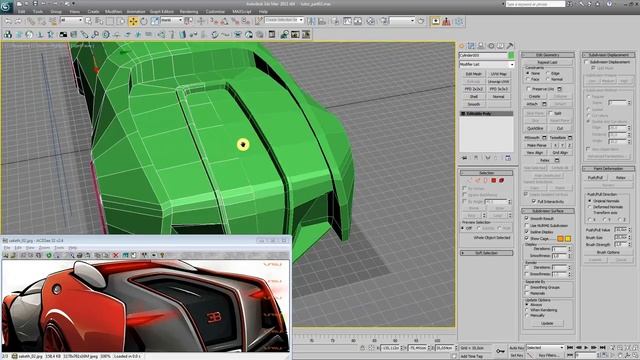This screenshot has width=640, height=360.
Task: Open the Utilities hammer panel tab
Action: point(510,46)
